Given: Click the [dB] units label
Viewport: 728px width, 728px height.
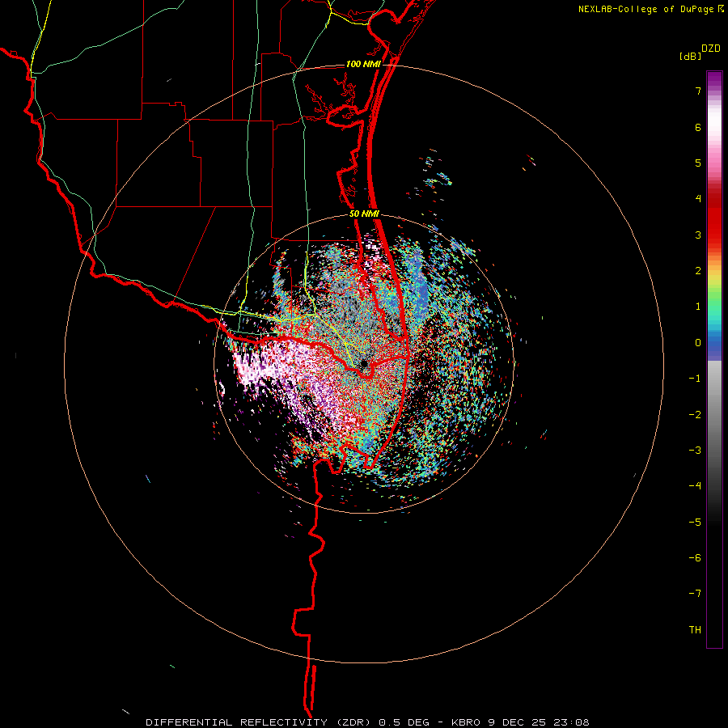Looking at the screenshot, I should tap(690, 56).
